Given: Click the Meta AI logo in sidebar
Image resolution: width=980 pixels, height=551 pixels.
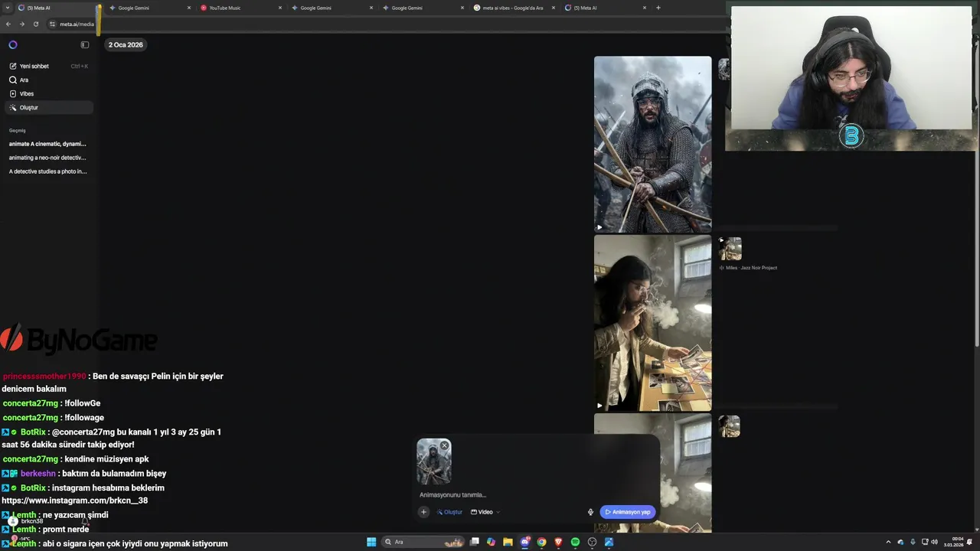Looking at the screenshot, I should [13, 45].
